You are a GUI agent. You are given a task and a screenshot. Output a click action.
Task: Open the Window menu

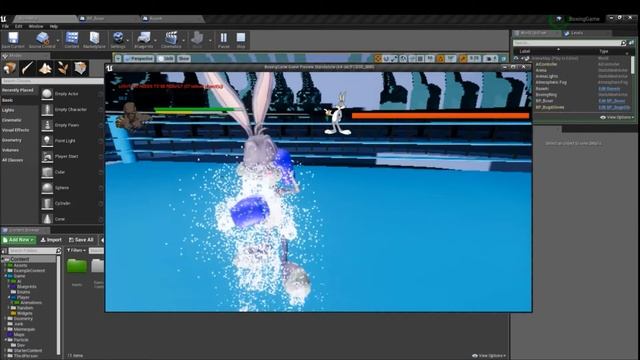tap(36, 26)
